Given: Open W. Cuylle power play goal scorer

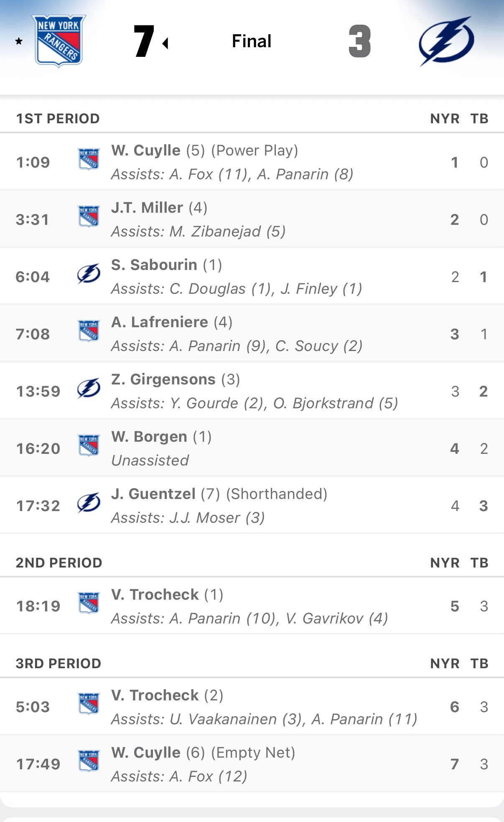Looking at the screenshot, I should pos(146,150).
